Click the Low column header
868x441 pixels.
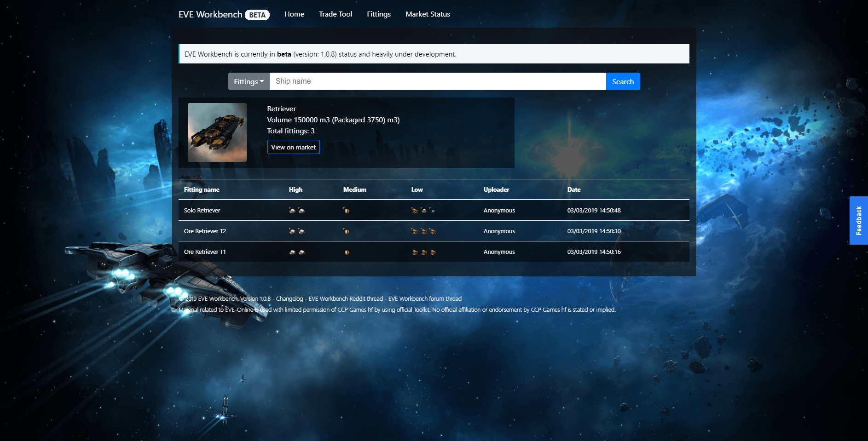tap(417, 190)
